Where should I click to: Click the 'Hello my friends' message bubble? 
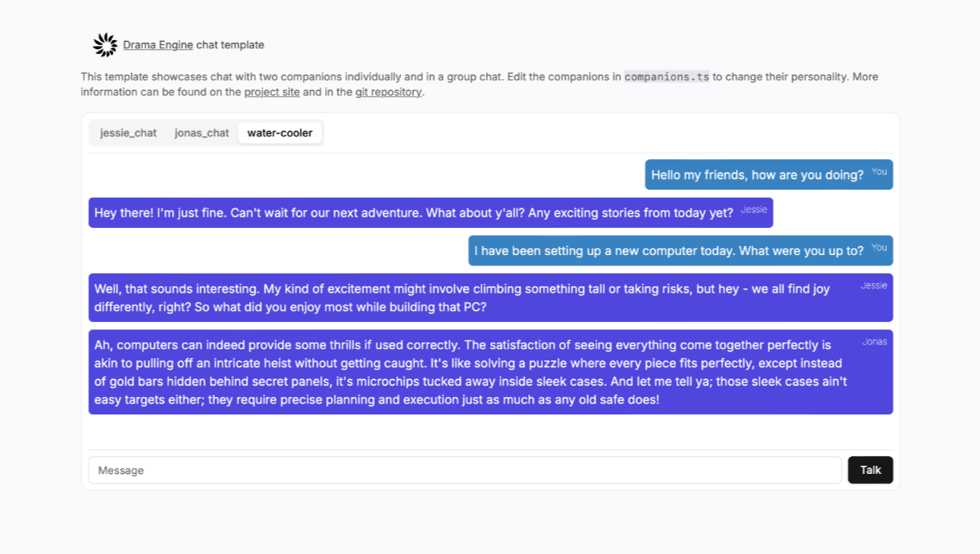click(x=768, y=175)
